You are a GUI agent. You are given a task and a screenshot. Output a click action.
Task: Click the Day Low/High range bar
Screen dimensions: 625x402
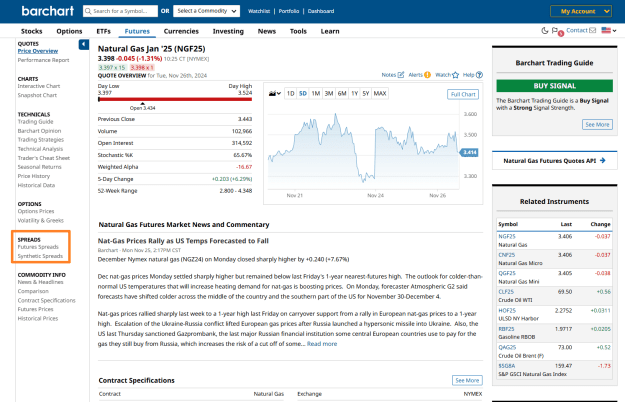click(x=175, y=99)
